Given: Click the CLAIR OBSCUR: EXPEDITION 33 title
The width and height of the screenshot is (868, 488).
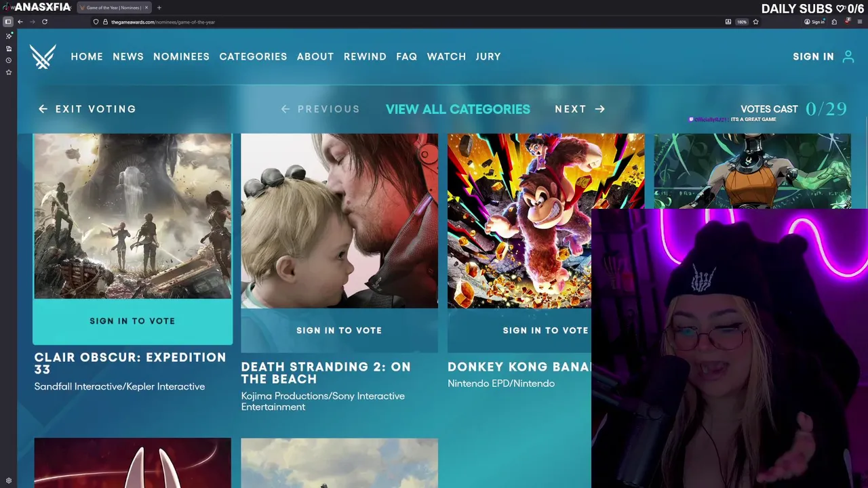Looking at the screenshot, I should pos(130,363).
